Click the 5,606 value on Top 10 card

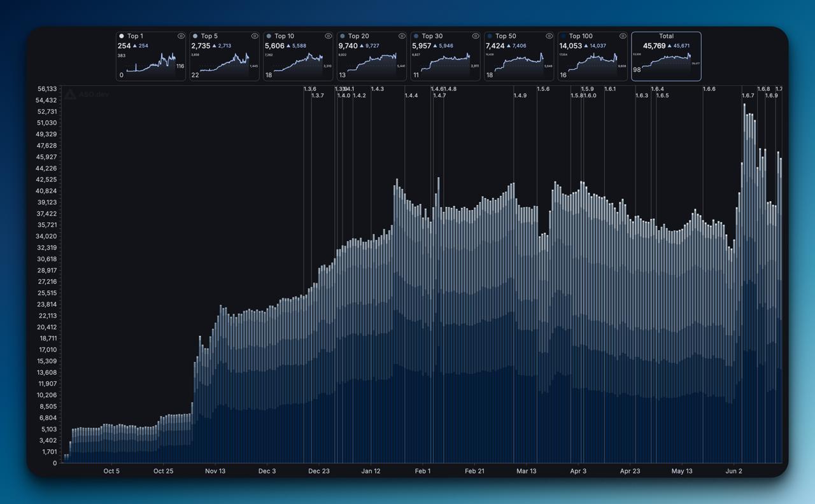[275, 46]
